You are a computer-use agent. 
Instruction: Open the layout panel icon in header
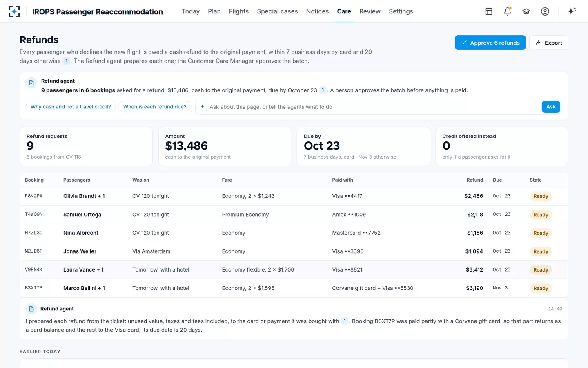pyautogui.click(x=489, y=11)
